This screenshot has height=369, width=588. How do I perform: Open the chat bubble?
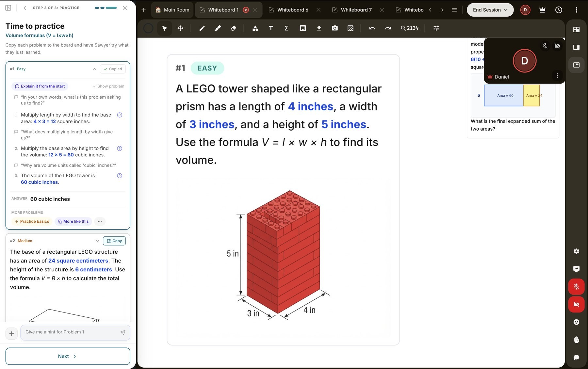[x=577, y=357]
